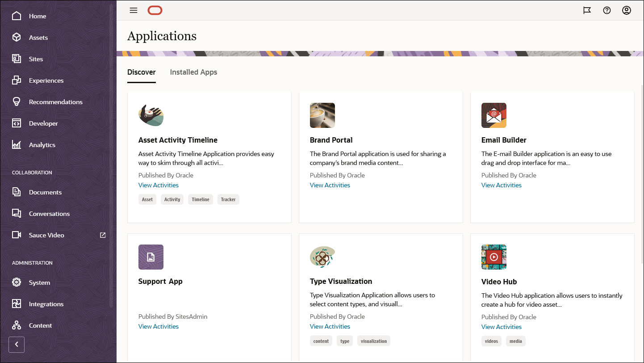Launch Sauce Video via its external link icon

click(x=103, y=235)
